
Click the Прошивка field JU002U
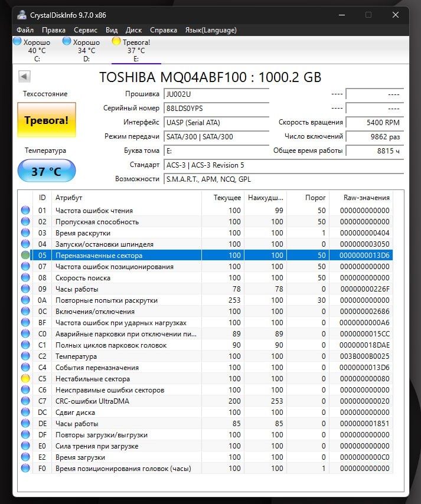(216, 94)
